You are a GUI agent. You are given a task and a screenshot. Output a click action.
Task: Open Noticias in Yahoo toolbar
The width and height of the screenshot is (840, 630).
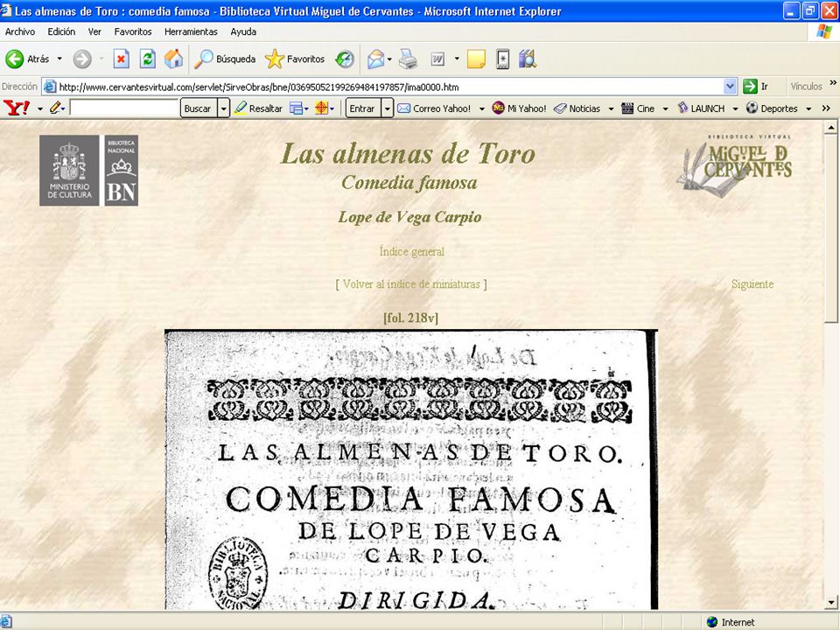(577, 108)
